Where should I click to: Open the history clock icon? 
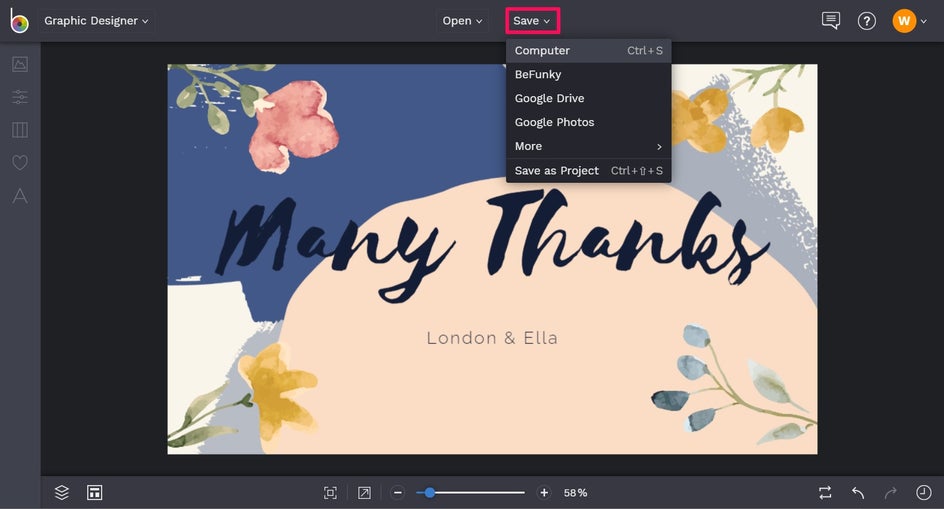pos(924,493)
